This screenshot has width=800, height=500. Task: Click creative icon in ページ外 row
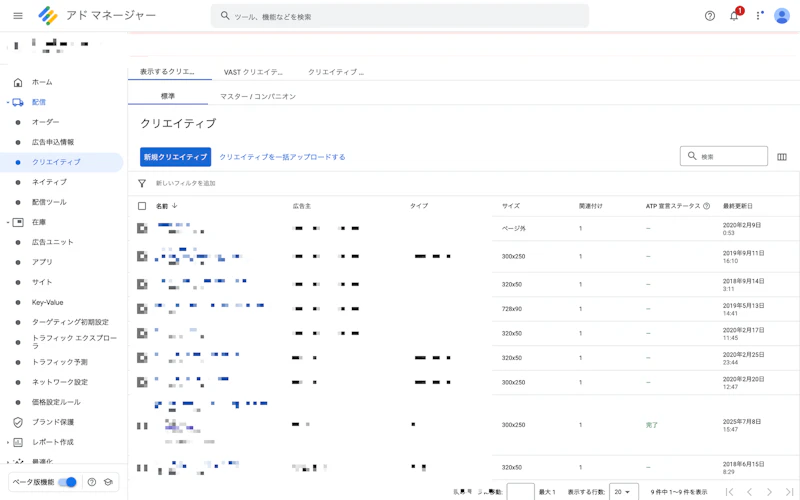[142, 228]
